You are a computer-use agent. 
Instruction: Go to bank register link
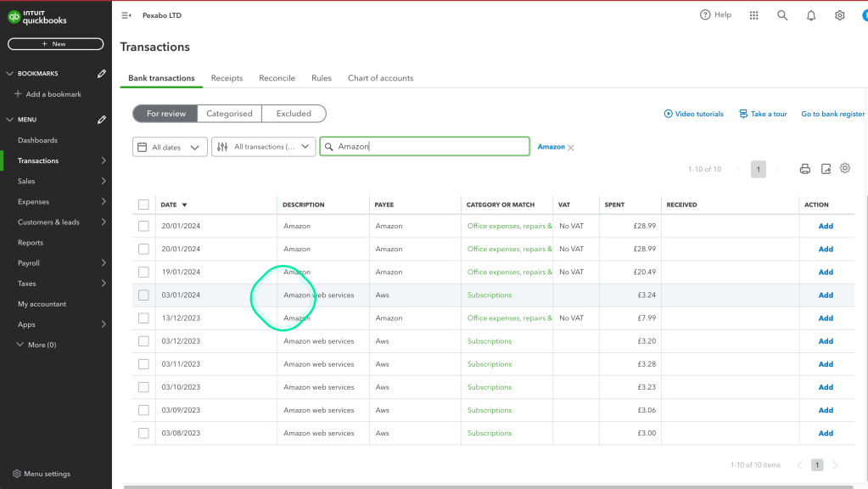(x=832, y=114)
